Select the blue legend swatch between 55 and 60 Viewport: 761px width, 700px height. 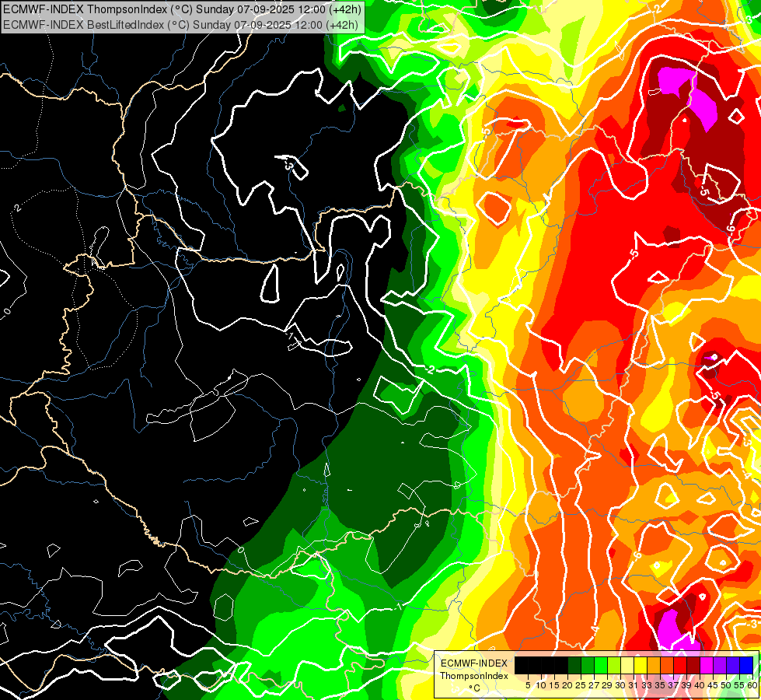tap(746, 665)
